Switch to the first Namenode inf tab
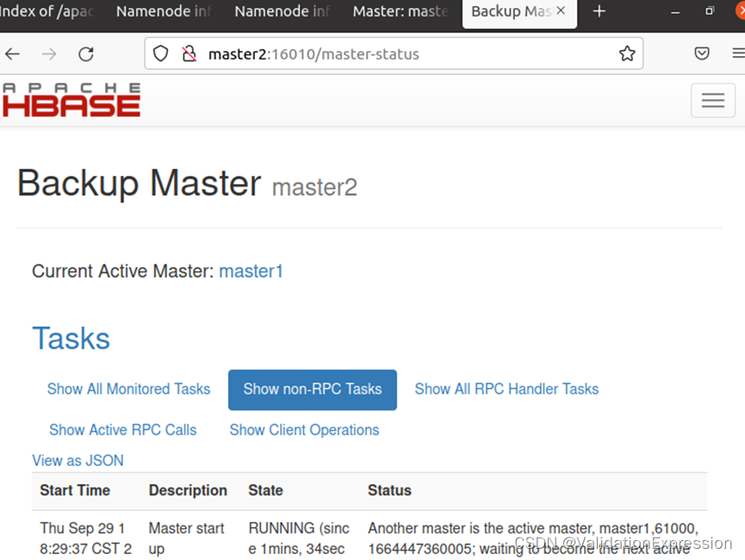The image size is (745, 560). point(164,11)
